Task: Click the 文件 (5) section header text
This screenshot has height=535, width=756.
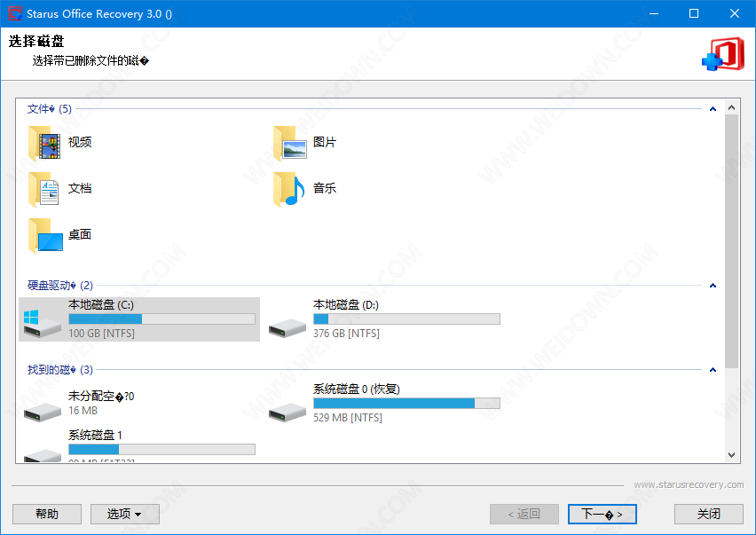Action: (49, 109)
